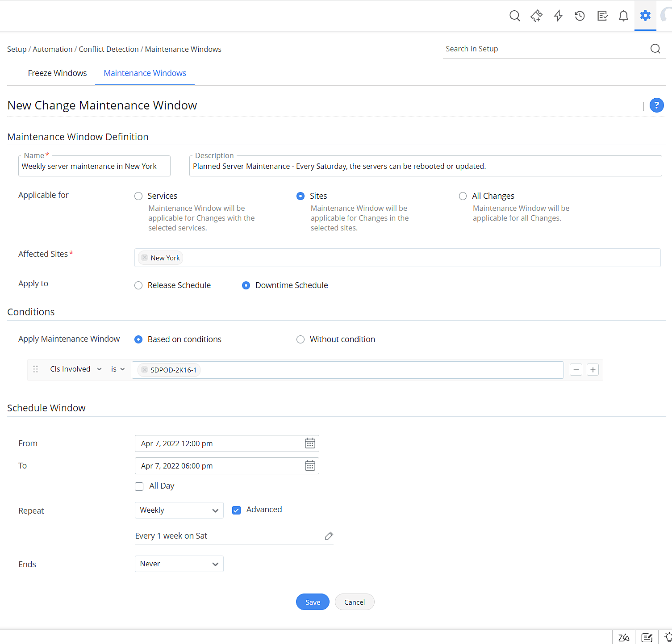Add another condition row with plus button

click(593, 370)
